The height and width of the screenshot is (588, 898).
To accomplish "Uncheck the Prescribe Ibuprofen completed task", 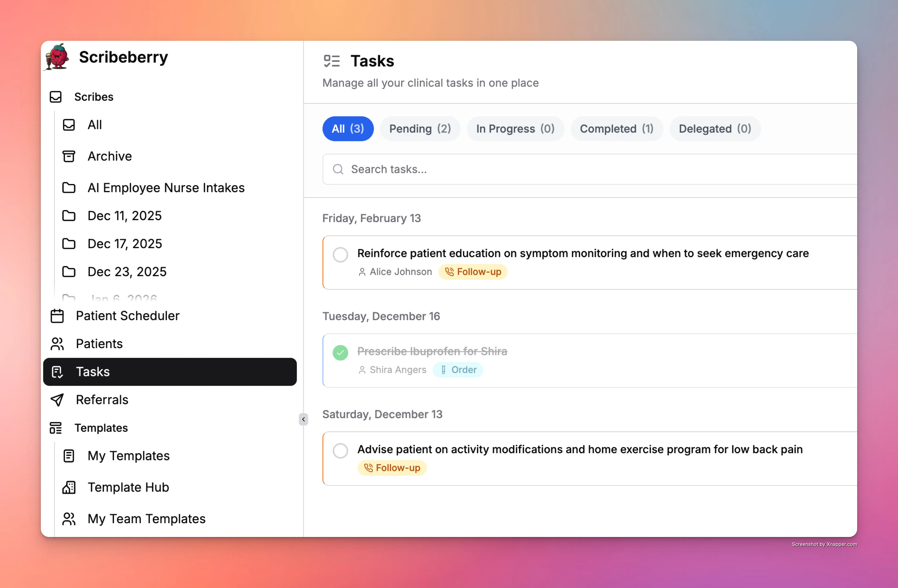I will tap(340, 353).
